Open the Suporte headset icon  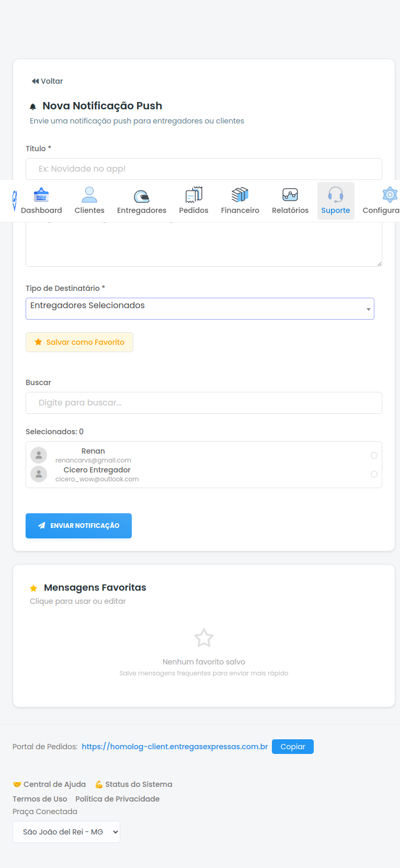336,195
